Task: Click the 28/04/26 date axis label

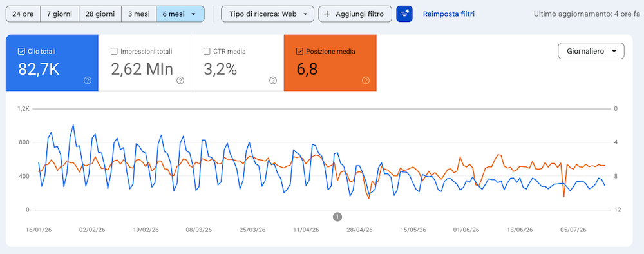Action: click(360, 230)
